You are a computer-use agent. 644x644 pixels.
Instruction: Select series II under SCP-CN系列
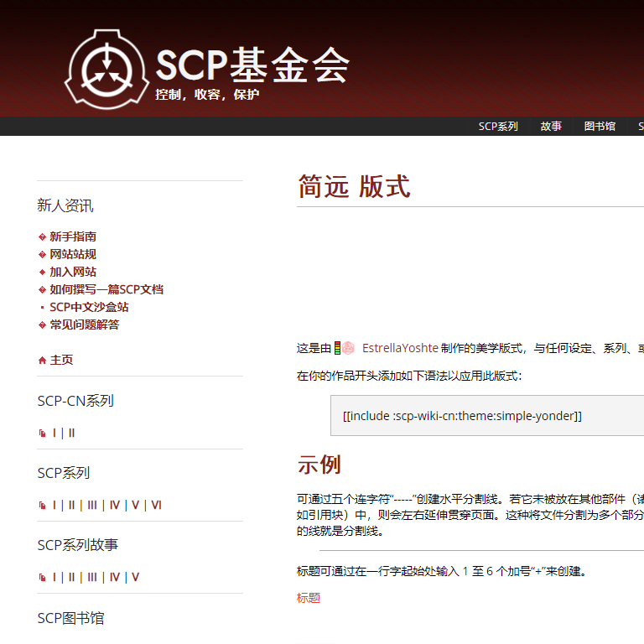(71, 433)
